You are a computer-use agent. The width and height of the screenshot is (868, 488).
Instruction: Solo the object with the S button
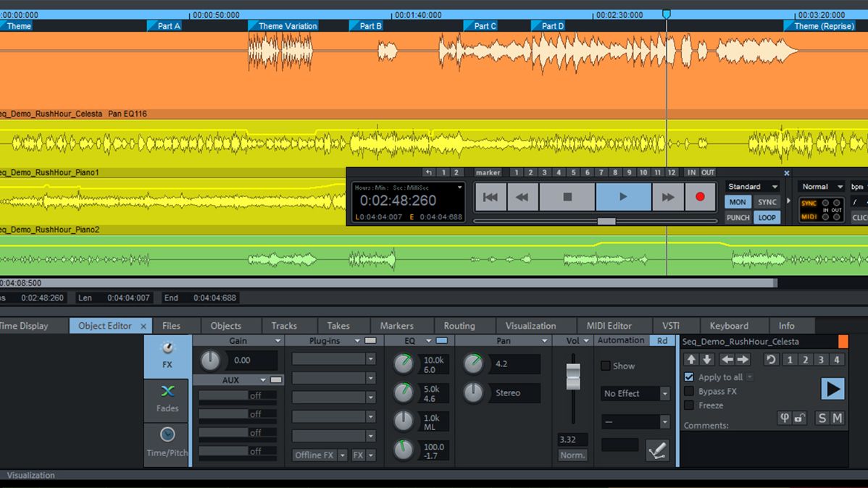(x=822, y=418)
